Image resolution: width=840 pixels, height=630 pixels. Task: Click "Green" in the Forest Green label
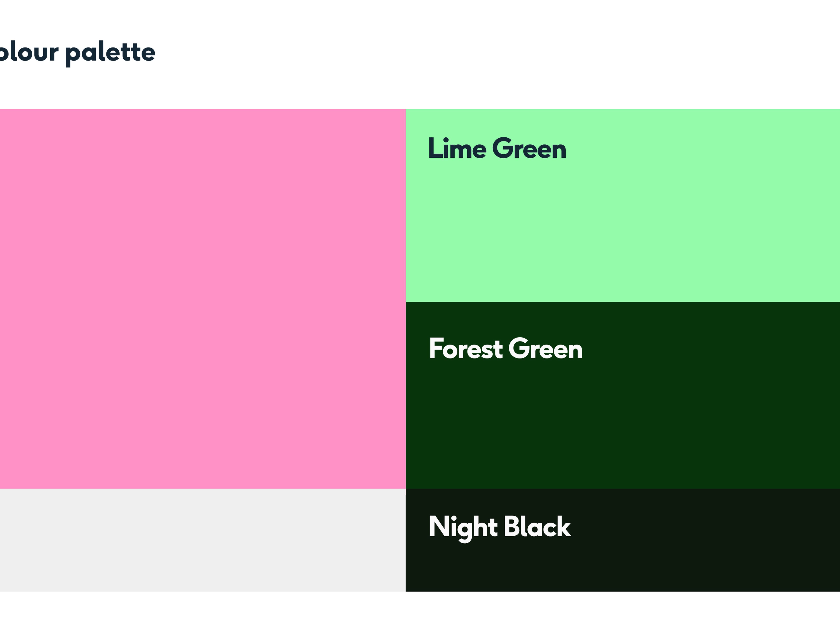click(x=545, y=349)
